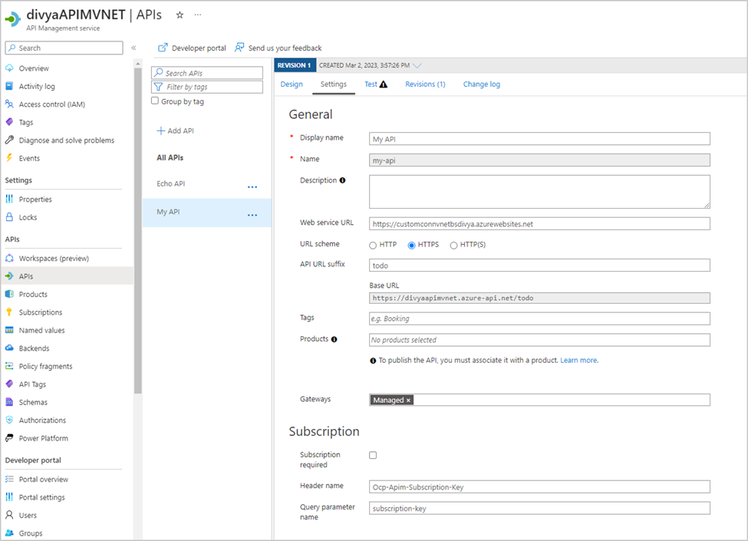Screen dimensions: 748x541
Task: Remove the Managed gateway tag with its x
Action: click(408, 400)
